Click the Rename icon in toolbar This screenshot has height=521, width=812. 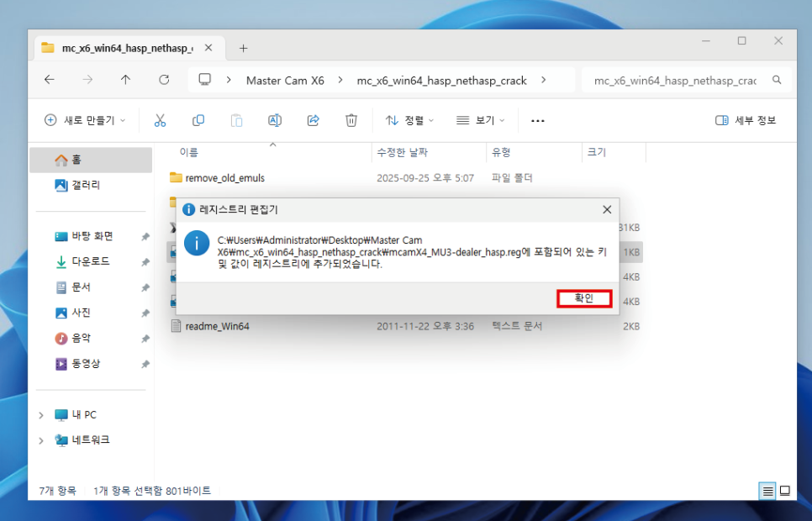[x=275, y=121]
